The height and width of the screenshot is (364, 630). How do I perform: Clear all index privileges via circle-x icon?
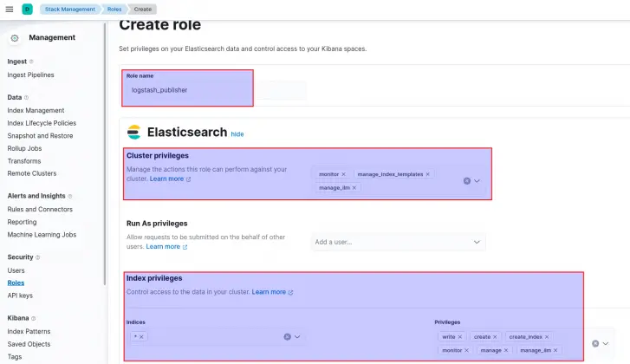point(595,343)
